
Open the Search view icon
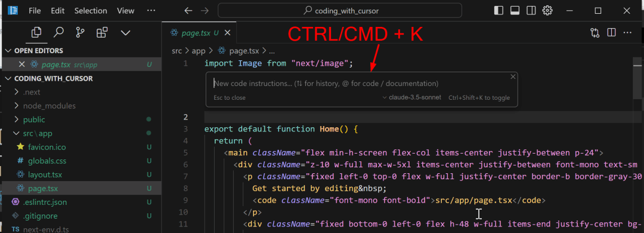coord(58,32)
